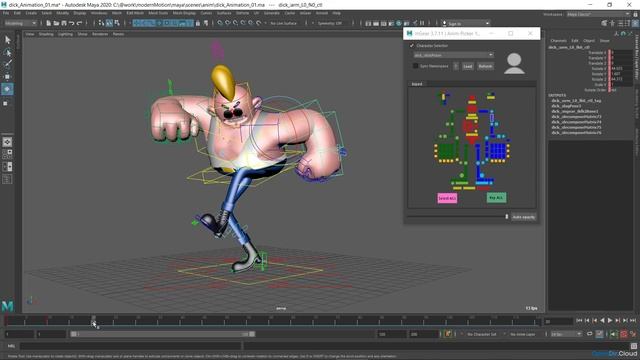Toggle the Channel Box panel icon at top right
The width and height of the screenshot is (640, 360).
coord(635,24)
